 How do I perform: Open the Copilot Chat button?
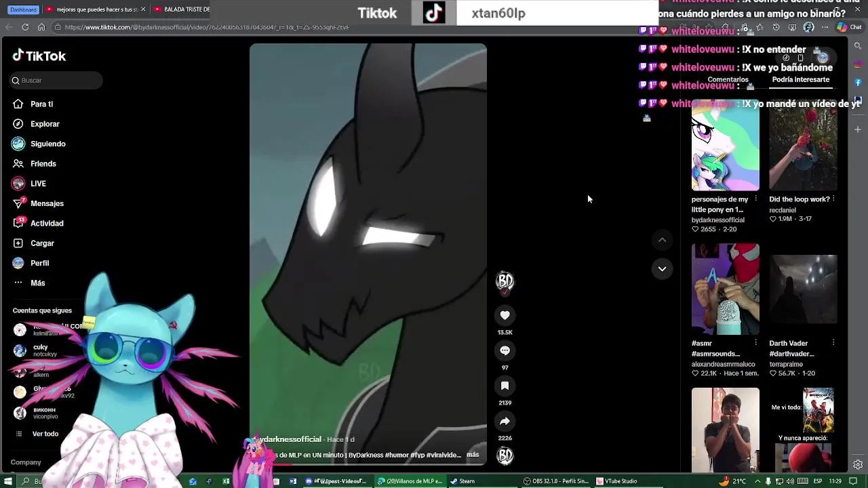(849, 27)
